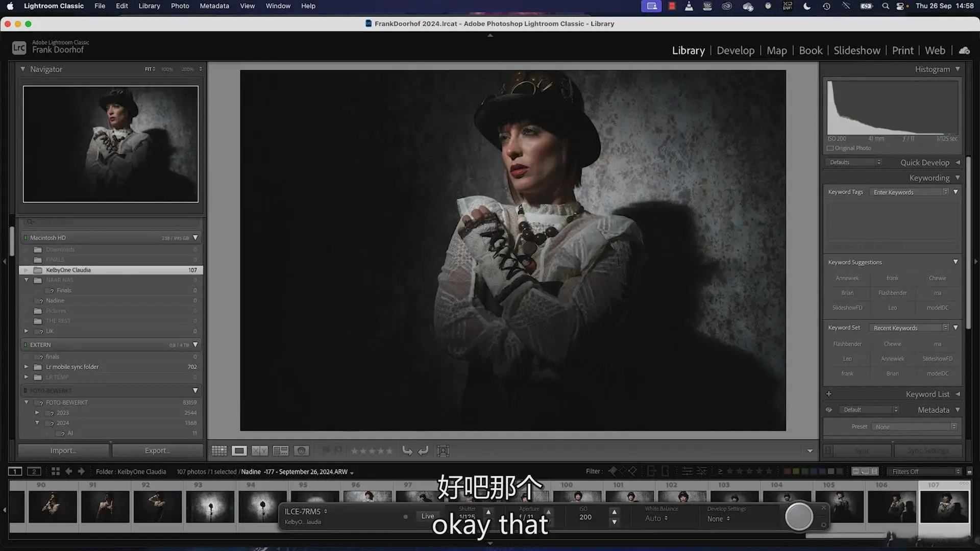This screenshot has height=551, width=980.
Task: Toggle yellow color label filter
Action: pos(796,471)
